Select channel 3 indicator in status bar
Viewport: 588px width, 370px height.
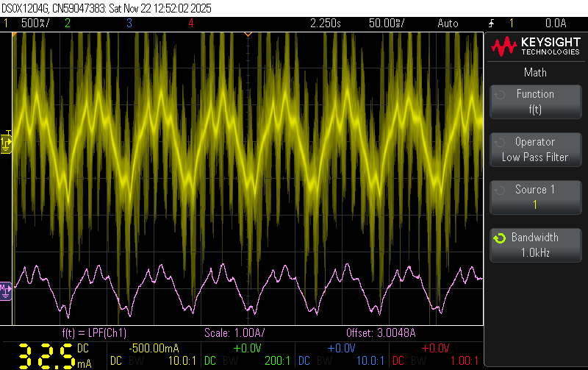tap(129, 24)
